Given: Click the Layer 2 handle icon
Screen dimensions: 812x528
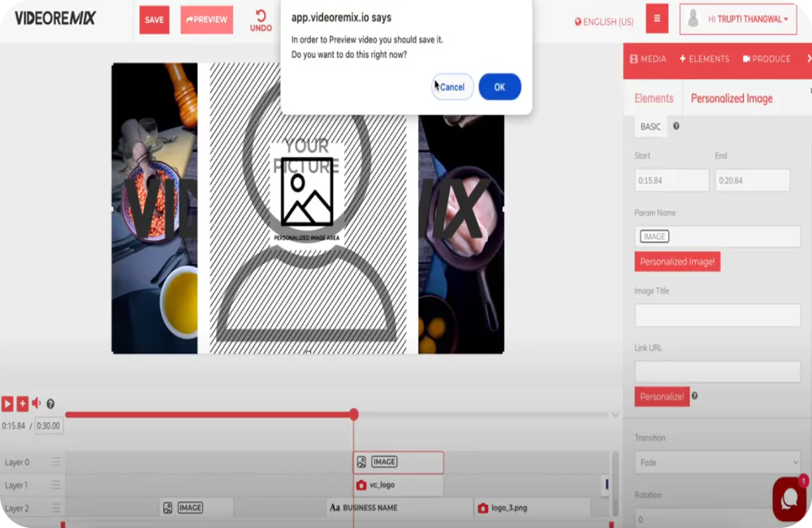Looking at the screenshot, I should pos(55,508).
